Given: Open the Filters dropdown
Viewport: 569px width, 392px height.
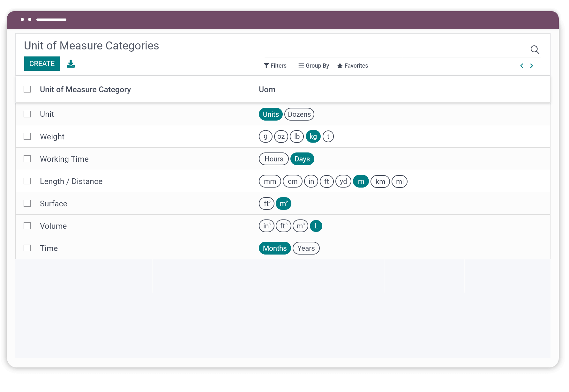Looking at the screenshot, I should click(278, 66).
